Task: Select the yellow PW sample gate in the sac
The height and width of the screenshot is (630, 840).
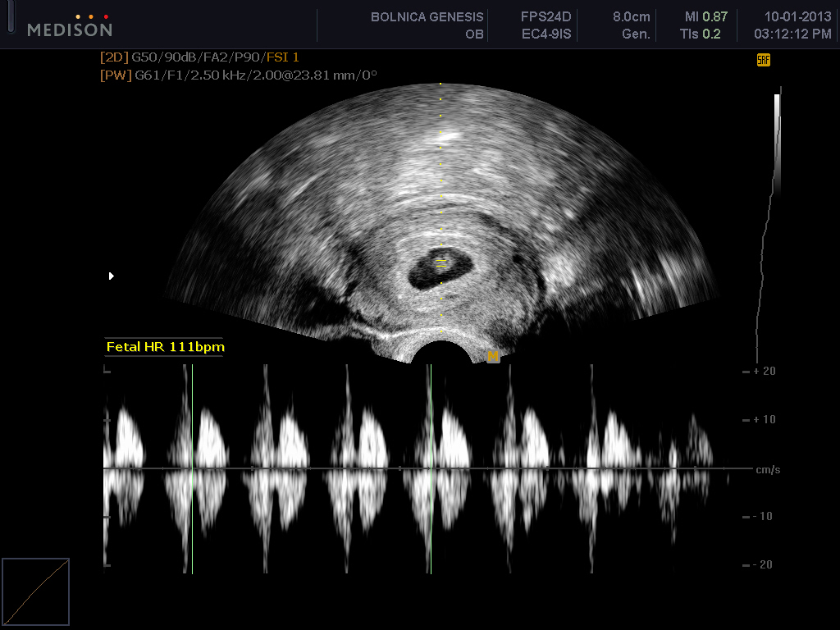Action: 441,266
